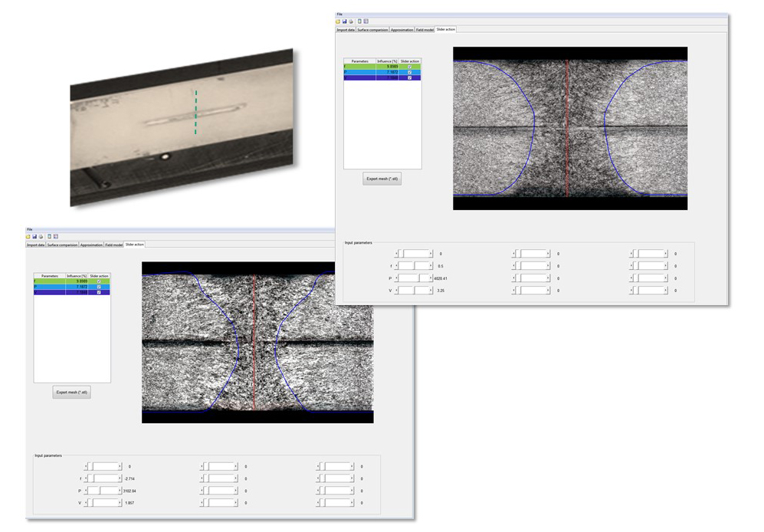764x532 pixels.
Task: Go to Field model tab in the back window
Action: 114,245
